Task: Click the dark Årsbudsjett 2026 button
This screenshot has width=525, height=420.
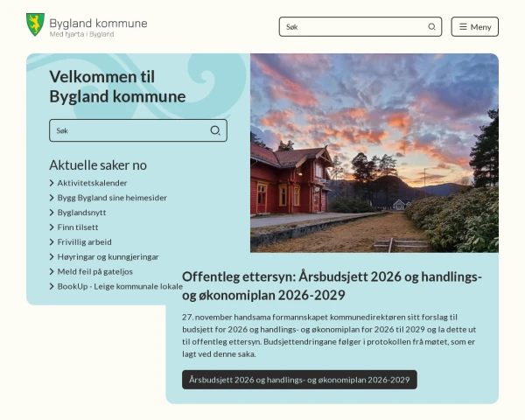Action: tap(299, 380)
